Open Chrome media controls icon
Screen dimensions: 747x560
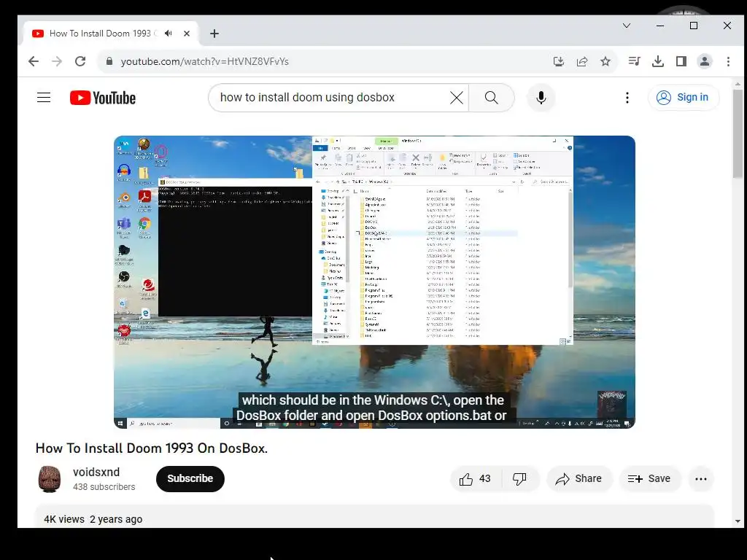pos(634,61)
